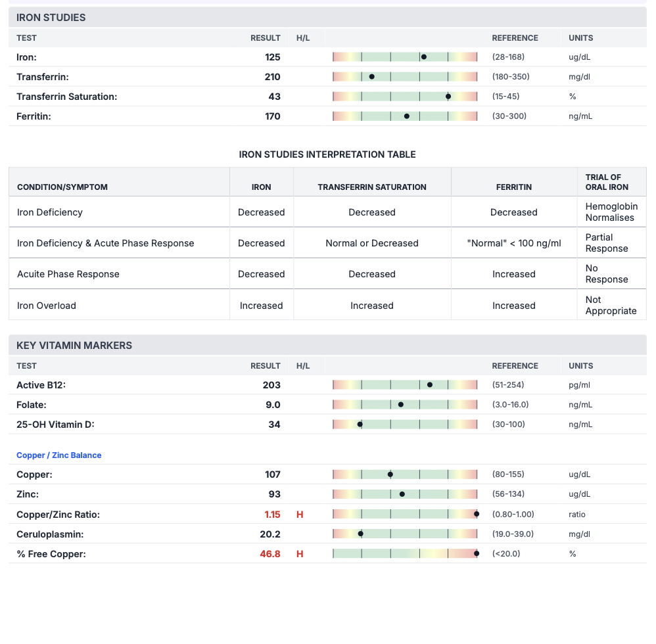Click the FERRITIN column header in interpretation table

coord(514,187)
